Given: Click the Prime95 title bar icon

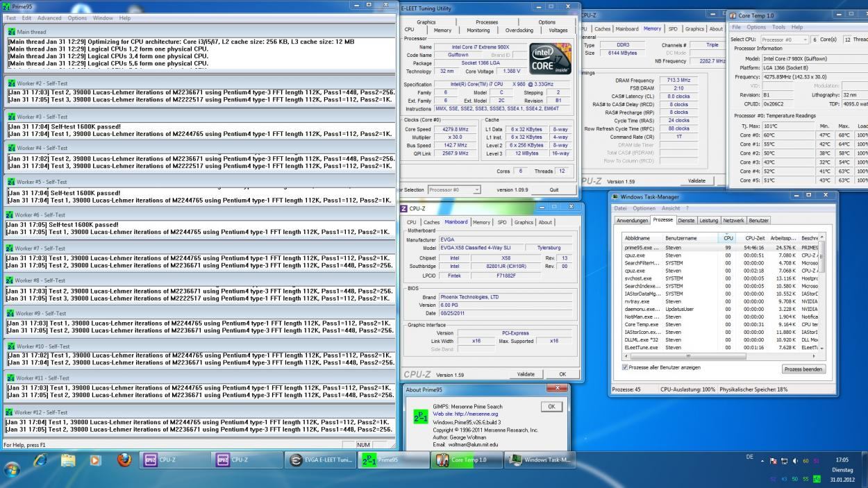Looking at the screenshot, I should tap(6, 6).
